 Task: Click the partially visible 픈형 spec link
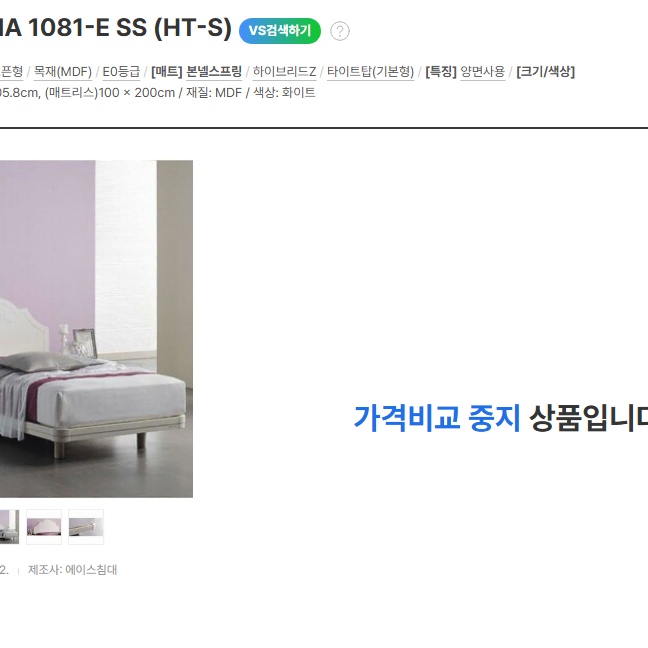point(12,72)
